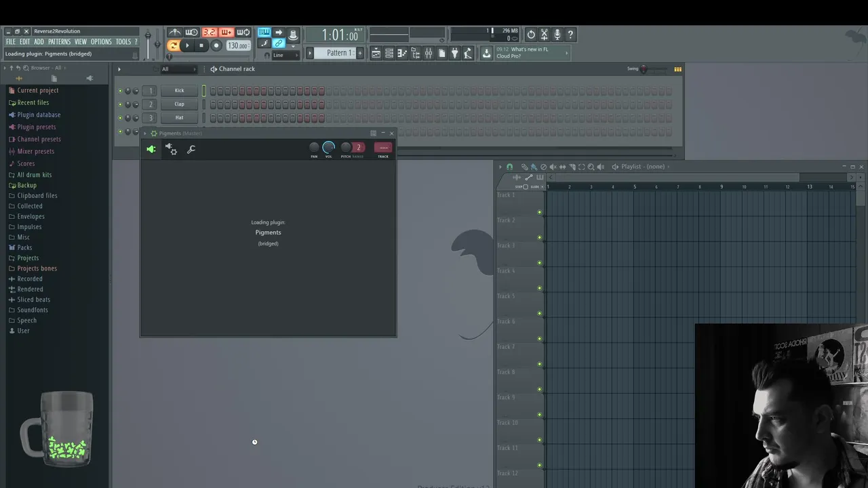Viewport: 868px width, 488px height.
Task: Toggle the metronome icon
Action: pos(175,32)
